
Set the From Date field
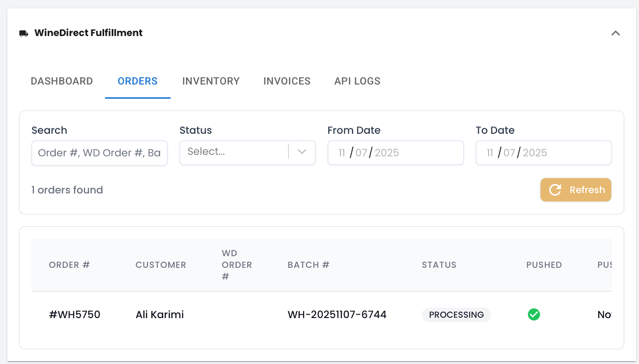tap(395, 152)
